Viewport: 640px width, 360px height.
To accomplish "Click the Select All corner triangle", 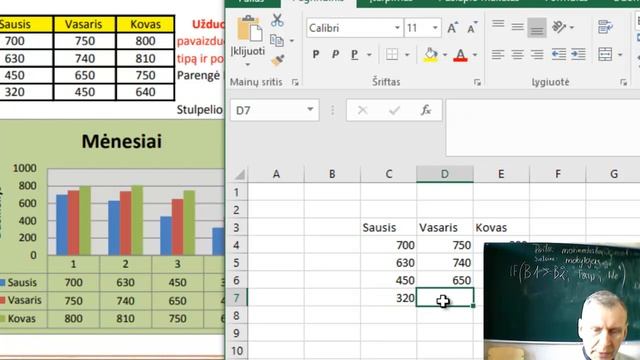I will tap(239, 174).
